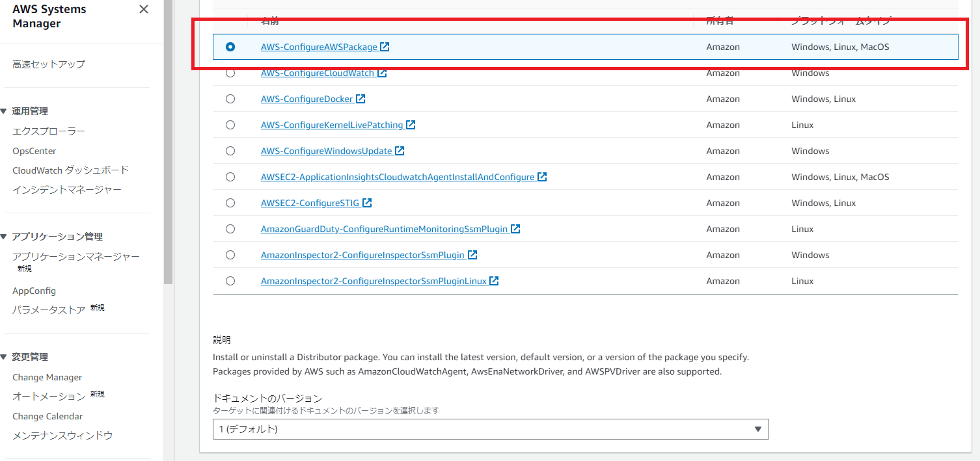Select the AmazonInspector2-ConfigureInspectorSsmPlugin radio button
The width and height of the screenshot is (980, 461).
pyautogui.click(x=230, y=255)
